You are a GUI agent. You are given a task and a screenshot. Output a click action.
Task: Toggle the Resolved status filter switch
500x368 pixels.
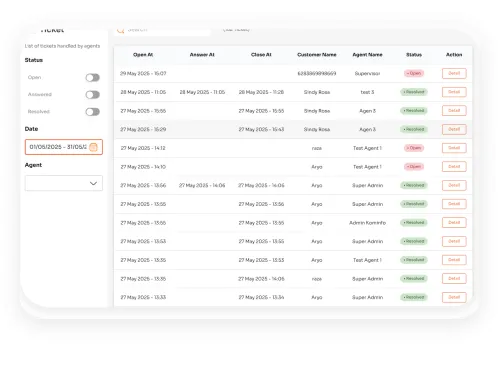[92, 112]
